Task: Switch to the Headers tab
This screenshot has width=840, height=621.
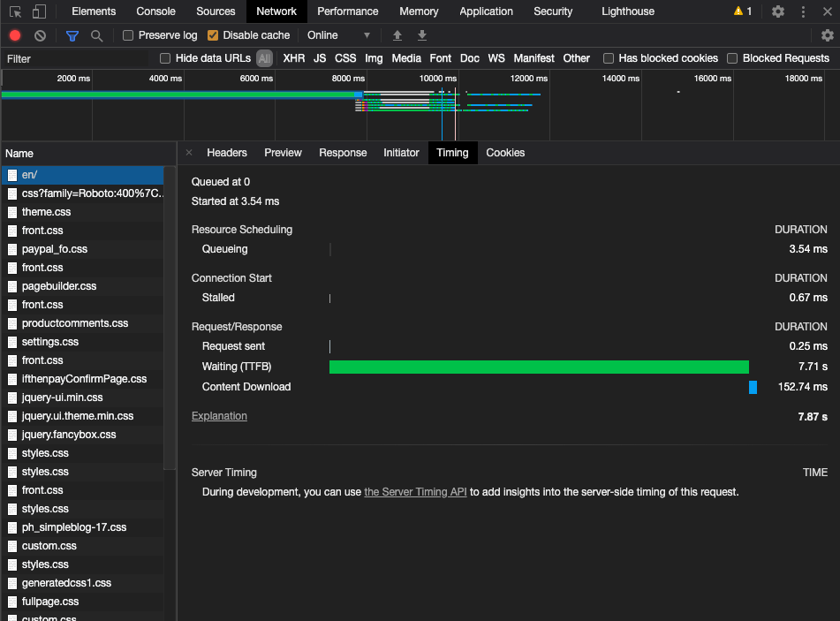Action: 226,153
